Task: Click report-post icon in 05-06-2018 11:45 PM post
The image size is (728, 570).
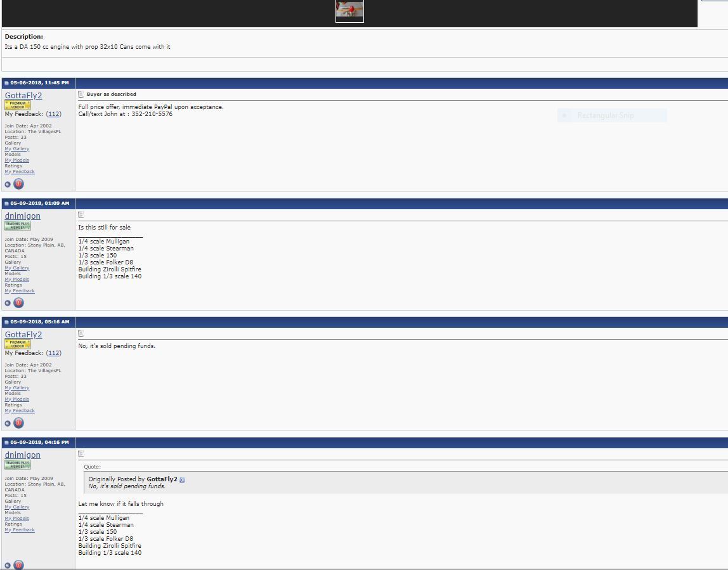Action: 18,184
